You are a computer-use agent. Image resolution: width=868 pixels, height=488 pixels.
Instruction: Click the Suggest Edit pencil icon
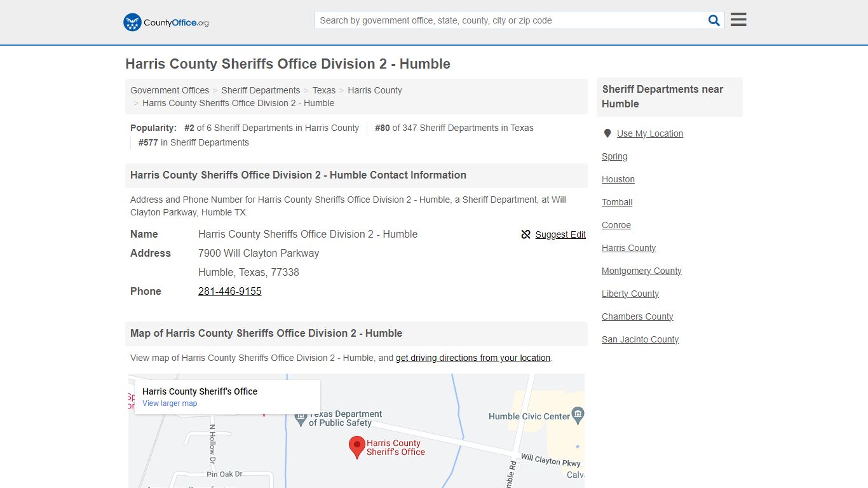coord(526,234)
